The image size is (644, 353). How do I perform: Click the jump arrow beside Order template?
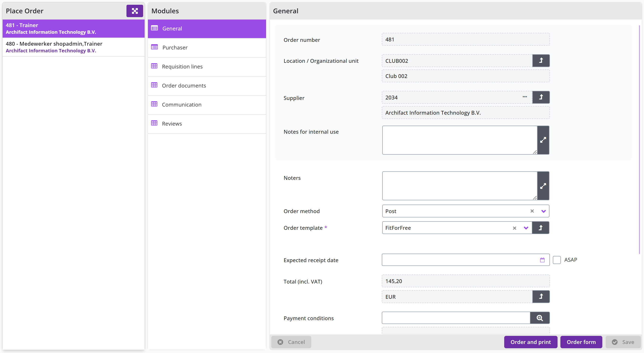tap(540, 228)
